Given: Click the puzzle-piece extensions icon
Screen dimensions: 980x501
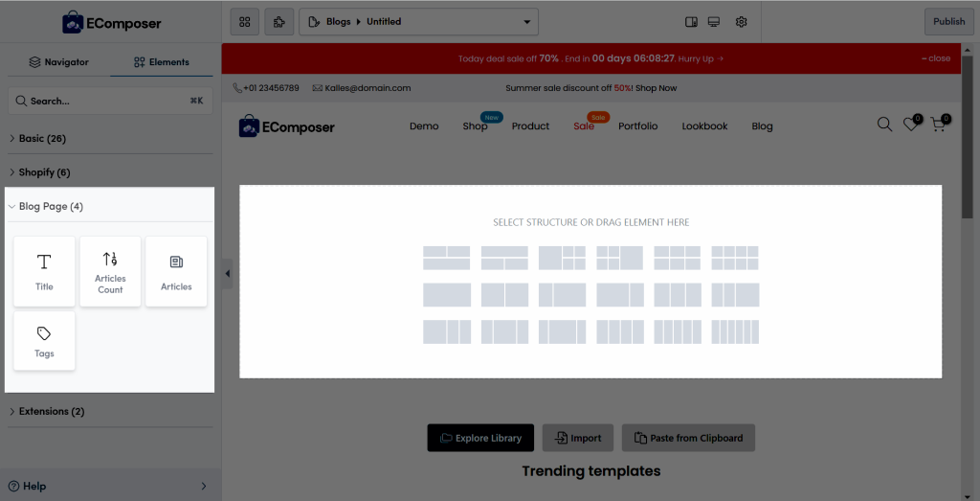Looking at the screenshot, I should (x=279, y=22).
